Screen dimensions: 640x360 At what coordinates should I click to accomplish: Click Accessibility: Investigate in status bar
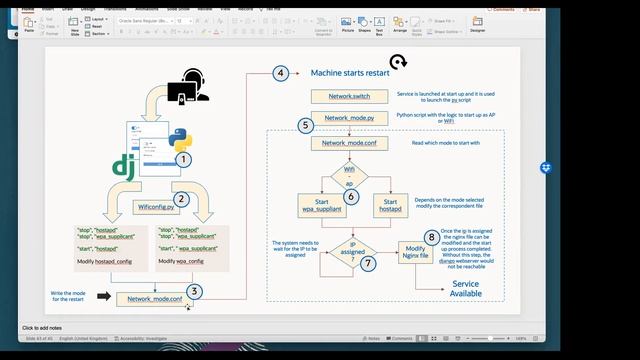click(140, 338)
